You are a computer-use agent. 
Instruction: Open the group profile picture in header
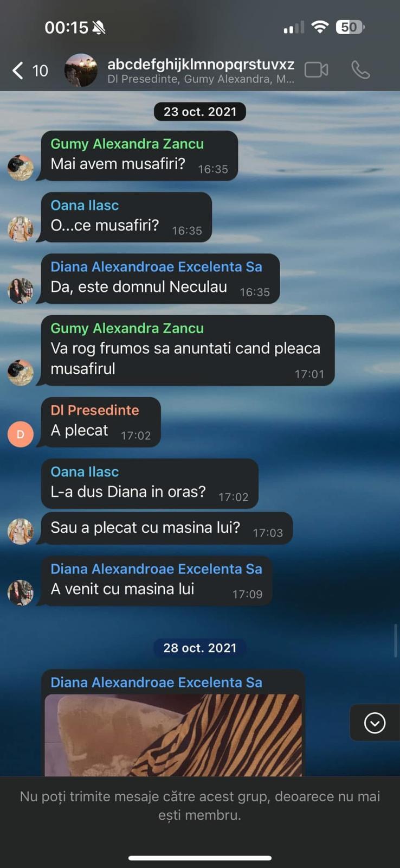pos(81,70)
